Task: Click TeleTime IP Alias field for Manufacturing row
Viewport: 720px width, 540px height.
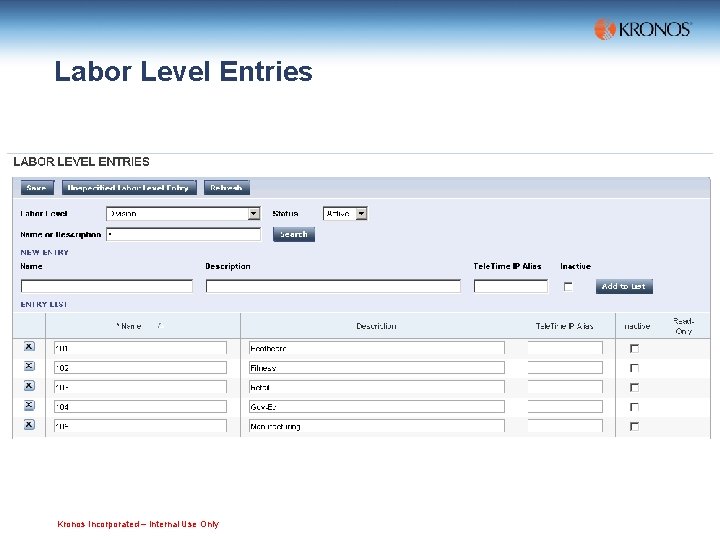Action: 565,426
